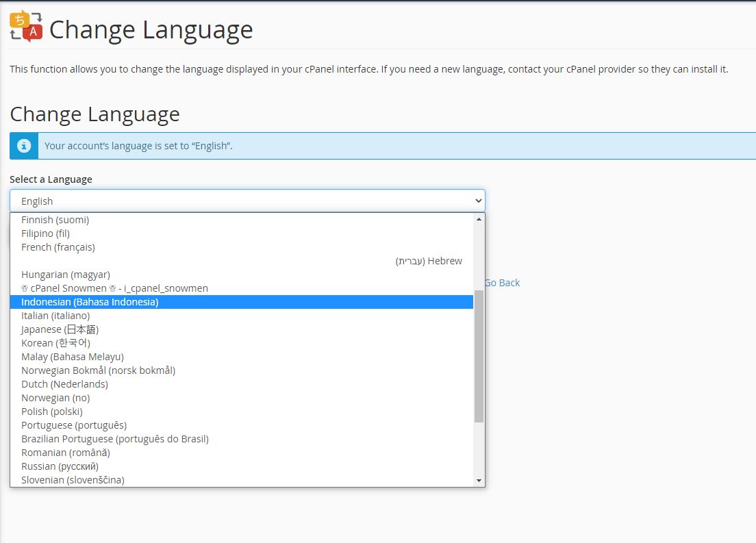Viewport: 756px width, 543px height.
Task: Select French (français) option
Action: [242, 247]
